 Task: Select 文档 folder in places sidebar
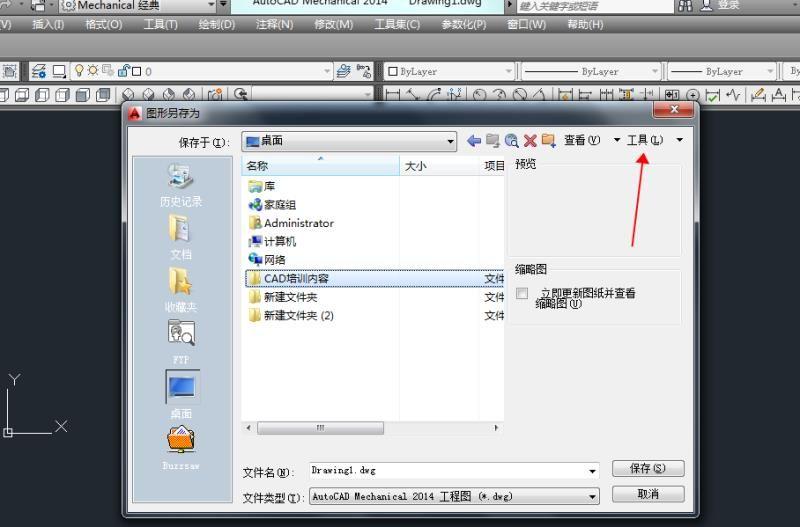click(x=181, y=237)
